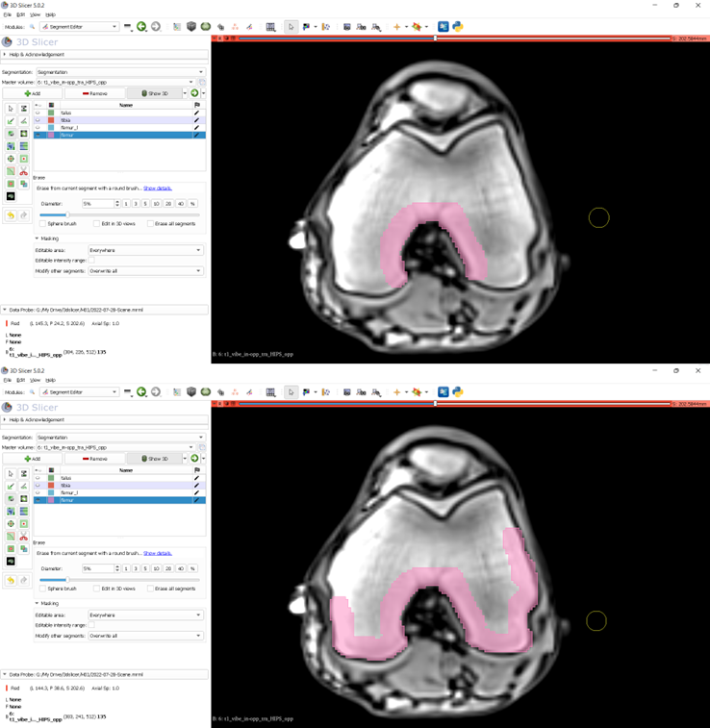The width and height of the screenshot is (710, 728).
Task: Open the File menu in top window
Action: click(x=8, y=14)
